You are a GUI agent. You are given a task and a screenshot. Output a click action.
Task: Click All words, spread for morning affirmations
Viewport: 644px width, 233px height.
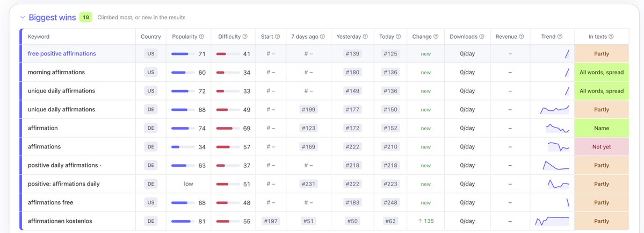[x=602, y=72]
